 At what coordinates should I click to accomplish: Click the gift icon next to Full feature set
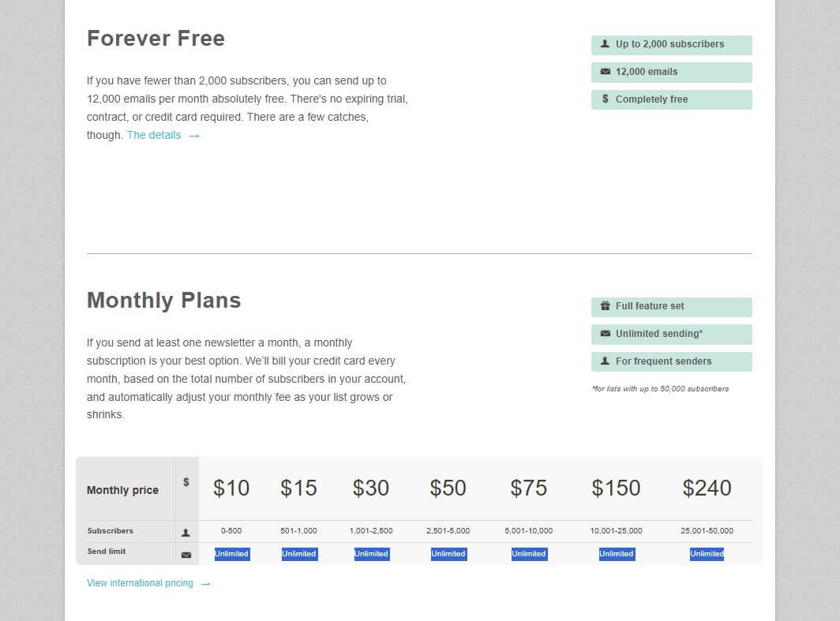pyautogui.click(x=605, y=306)
